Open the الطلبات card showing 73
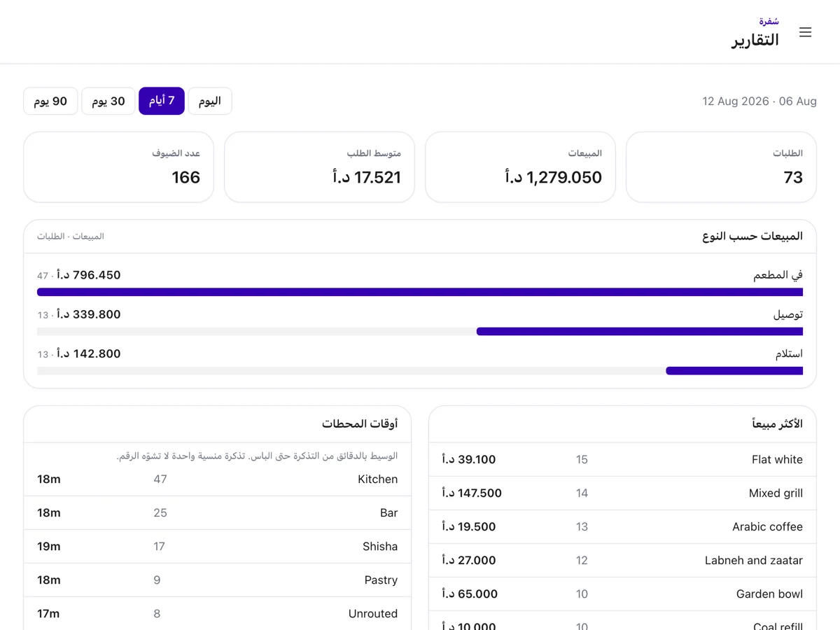 [x=721, y=167]
